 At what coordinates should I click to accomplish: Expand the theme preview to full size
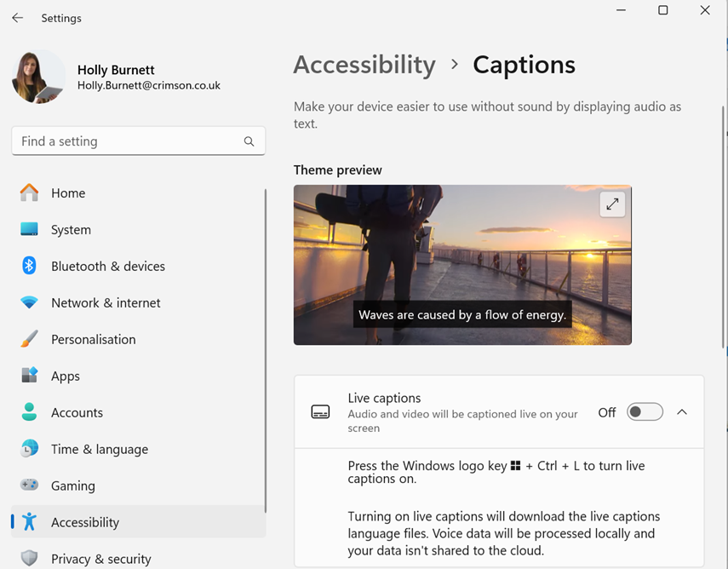coord(612,204)
